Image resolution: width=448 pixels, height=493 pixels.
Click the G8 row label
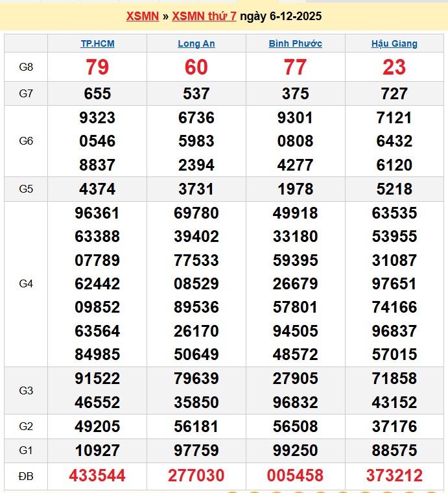click(26, 67)
